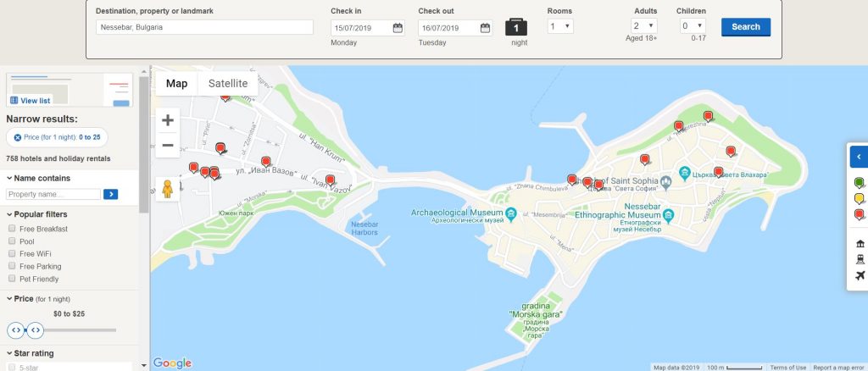Click the right price slider handle

(36, 329)
